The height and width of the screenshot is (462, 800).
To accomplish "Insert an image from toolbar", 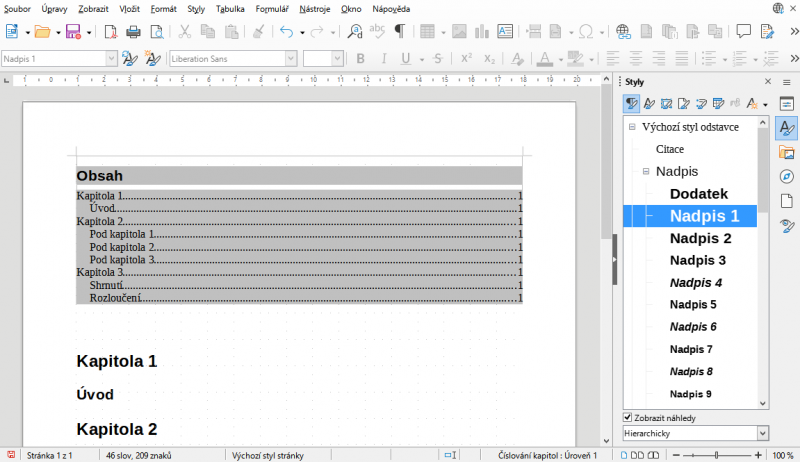I will click(459, 32).
